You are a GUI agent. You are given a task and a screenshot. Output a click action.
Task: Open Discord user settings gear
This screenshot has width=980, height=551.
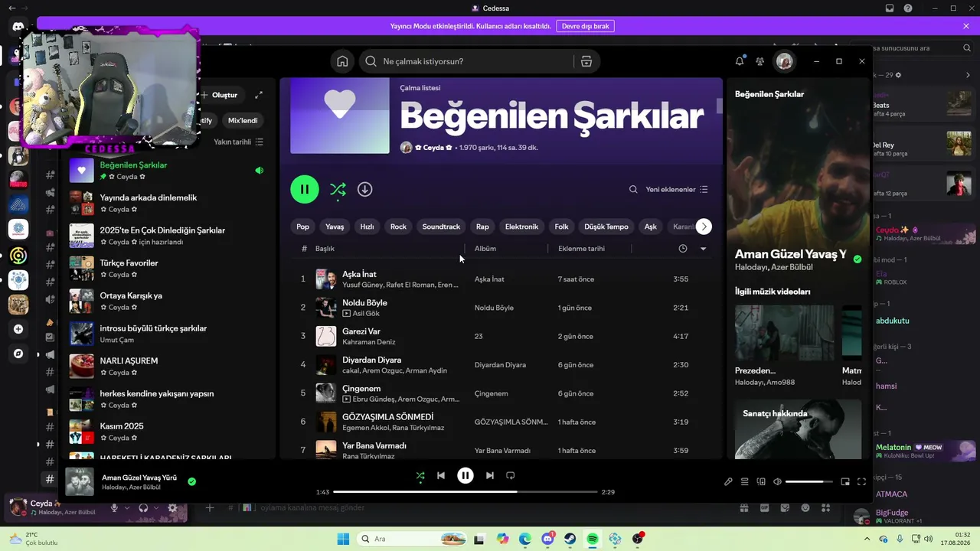click(x=172, y=507)
